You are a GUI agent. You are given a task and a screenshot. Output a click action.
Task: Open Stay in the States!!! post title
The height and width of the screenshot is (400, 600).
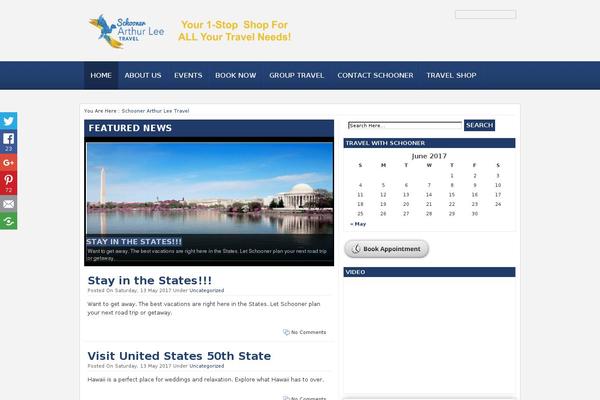(150, 280)
